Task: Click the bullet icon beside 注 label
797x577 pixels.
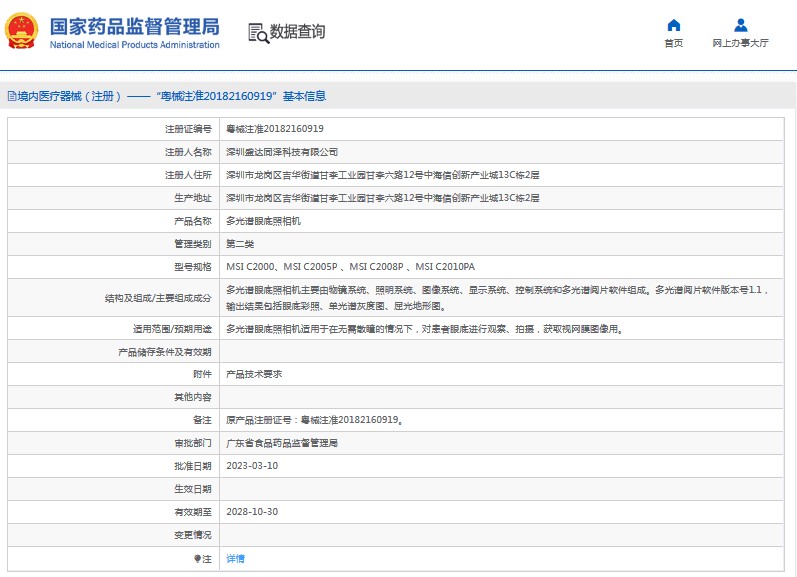Action: [x=197, y=559]
